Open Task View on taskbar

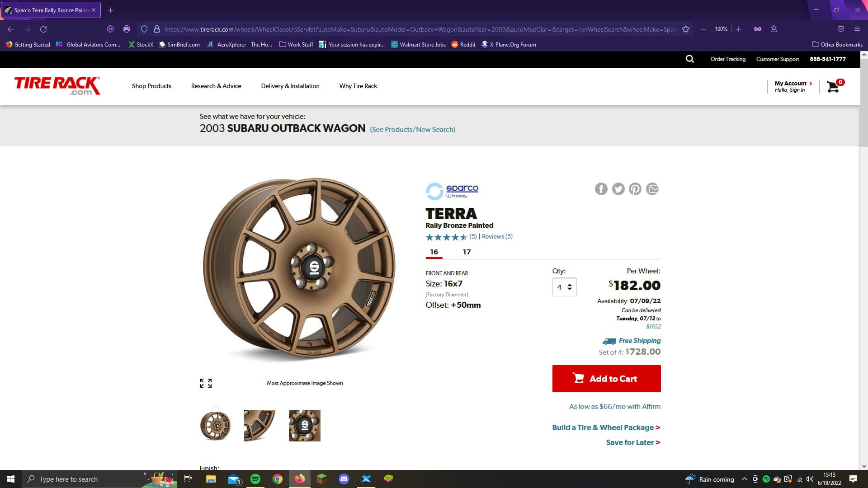pos(188,479)
